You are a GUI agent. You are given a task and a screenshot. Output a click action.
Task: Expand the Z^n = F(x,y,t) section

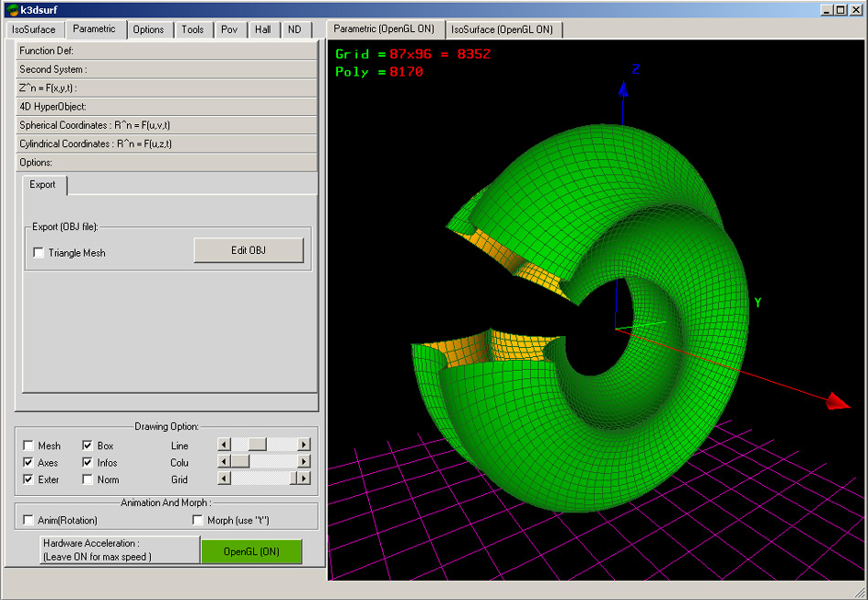pyautogui.click(x=166, y=88)
